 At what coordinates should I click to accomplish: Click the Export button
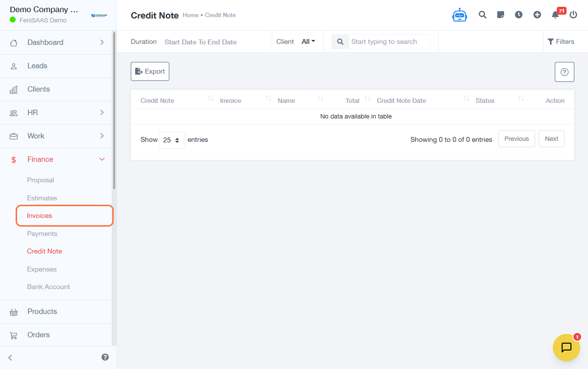coord(150,71)
